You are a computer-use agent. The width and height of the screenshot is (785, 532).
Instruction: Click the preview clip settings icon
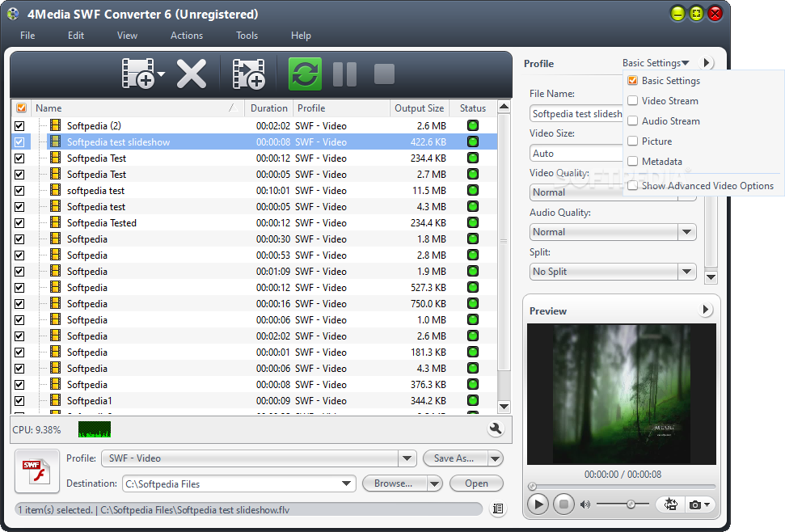(671, 505)
